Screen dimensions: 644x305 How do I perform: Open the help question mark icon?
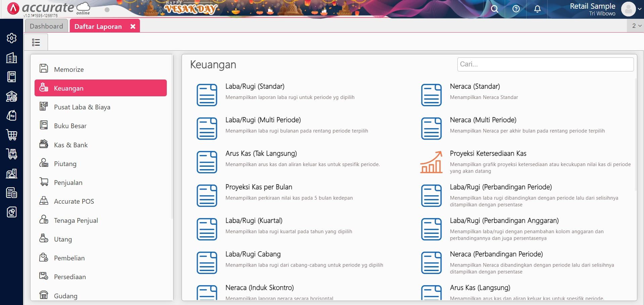[516, 9]
